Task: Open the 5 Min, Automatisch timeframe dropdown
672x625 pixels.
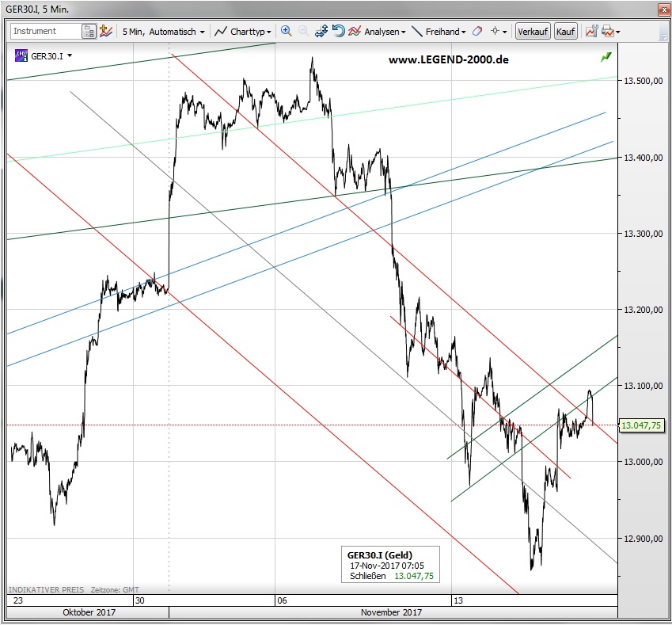Action: tap(163, 32)
